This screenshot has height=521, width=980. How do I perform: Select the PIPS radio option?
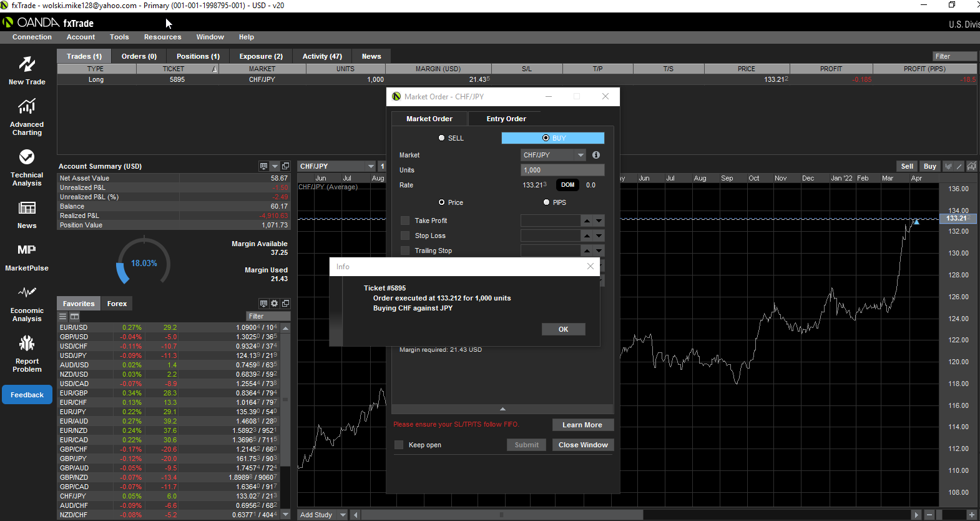[547, 202]
